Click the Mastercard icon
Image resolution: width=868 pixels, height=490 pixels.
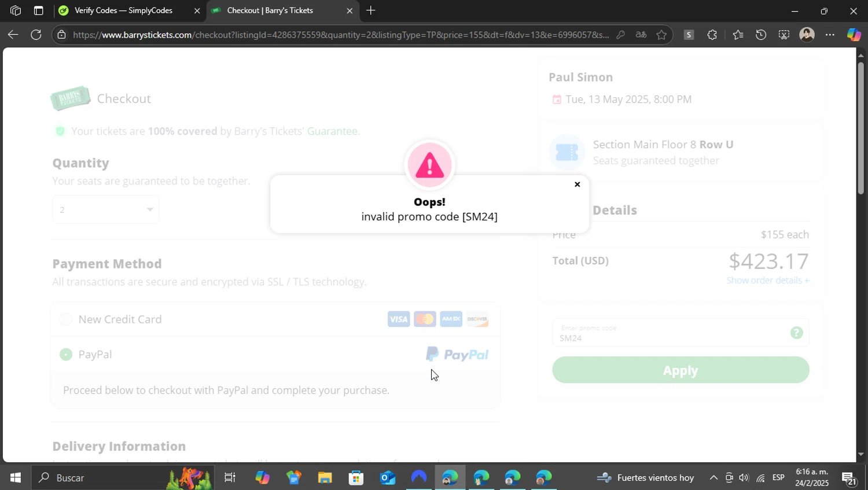click(x=425, y=319)
